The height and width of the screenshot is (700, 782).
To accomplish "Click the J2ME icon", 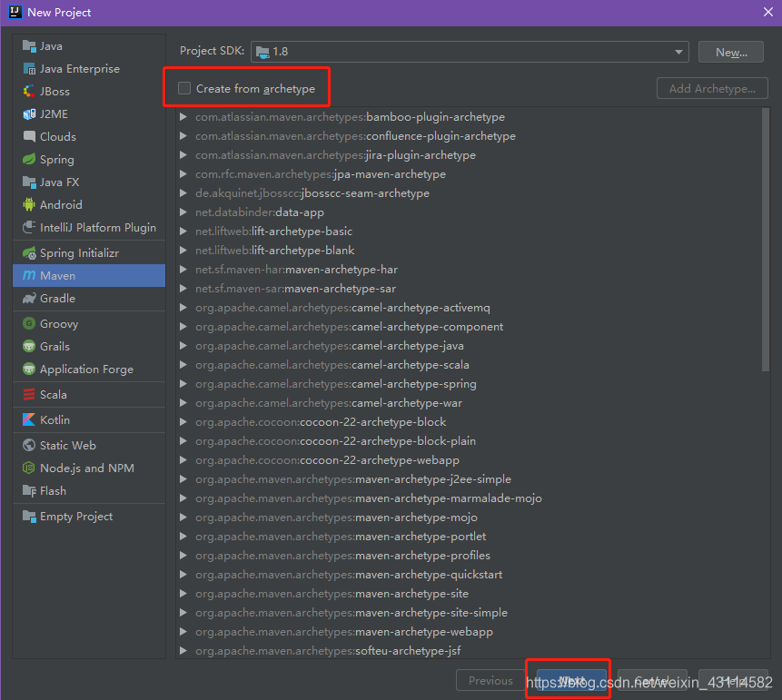I will [29, 114].
